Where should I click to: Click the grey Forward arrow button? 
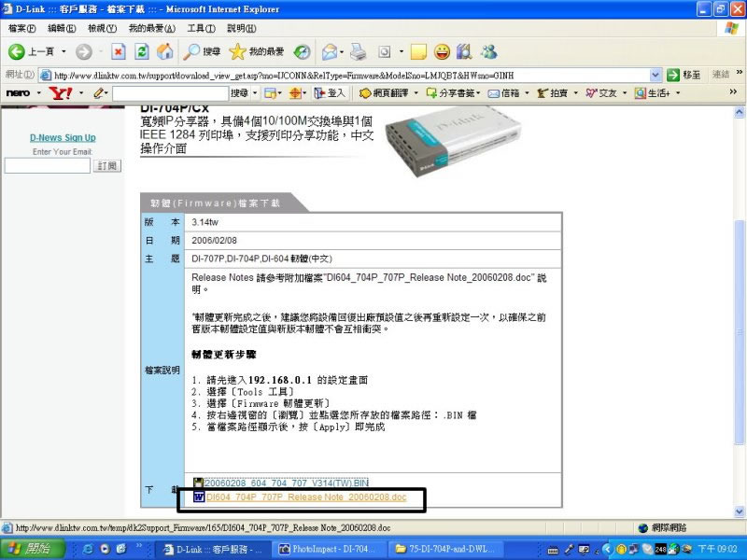(x=84, y=51)
